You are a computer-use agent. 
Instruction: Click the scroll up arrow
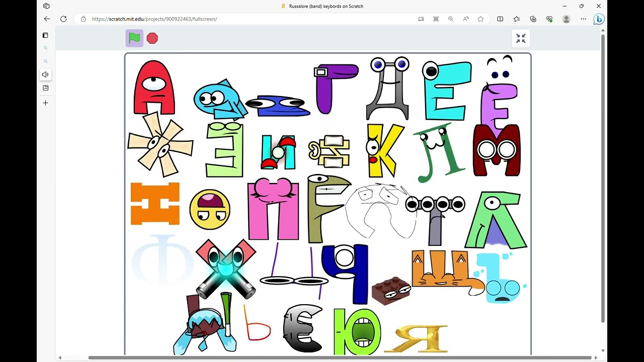[603, 30]
